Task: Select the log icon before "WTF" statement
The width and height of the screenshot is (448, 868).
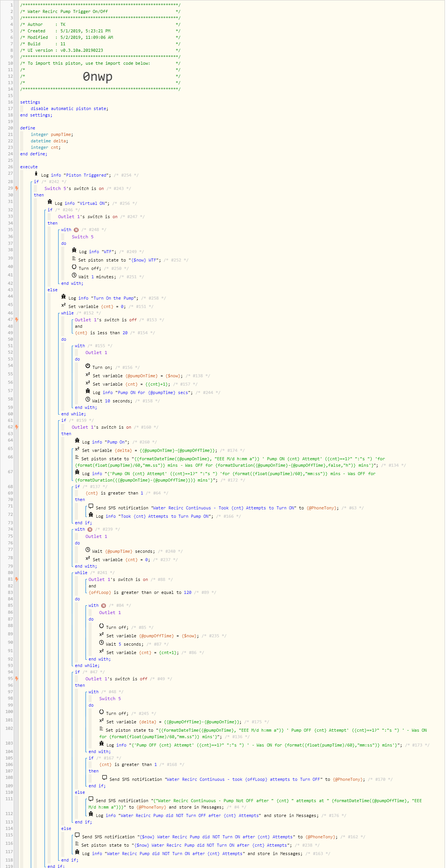Action: click(74, 250)
